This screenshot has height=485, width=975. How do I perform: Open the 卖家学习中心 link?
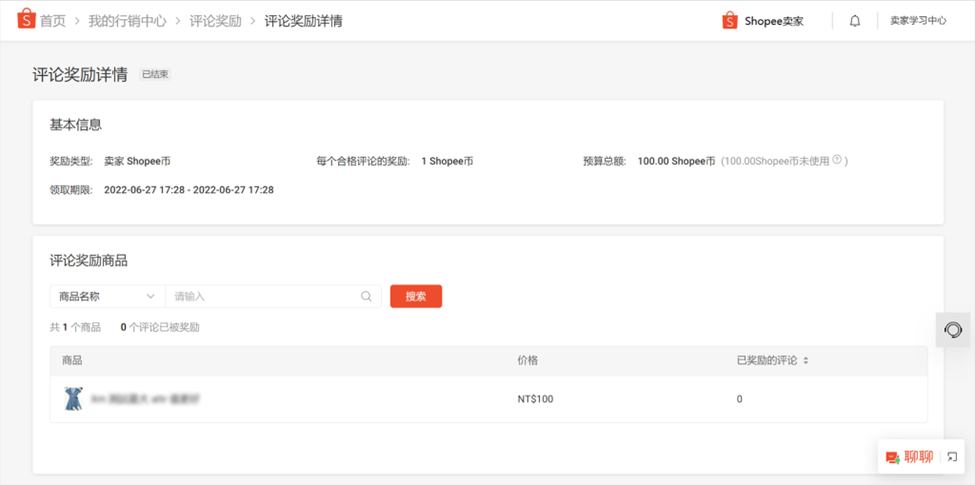click(x=918, y=21)
